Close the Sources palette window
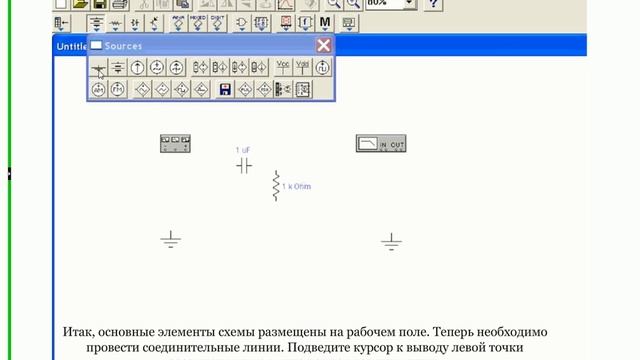This screenshot has height=360, width=640. pos(324,45)
